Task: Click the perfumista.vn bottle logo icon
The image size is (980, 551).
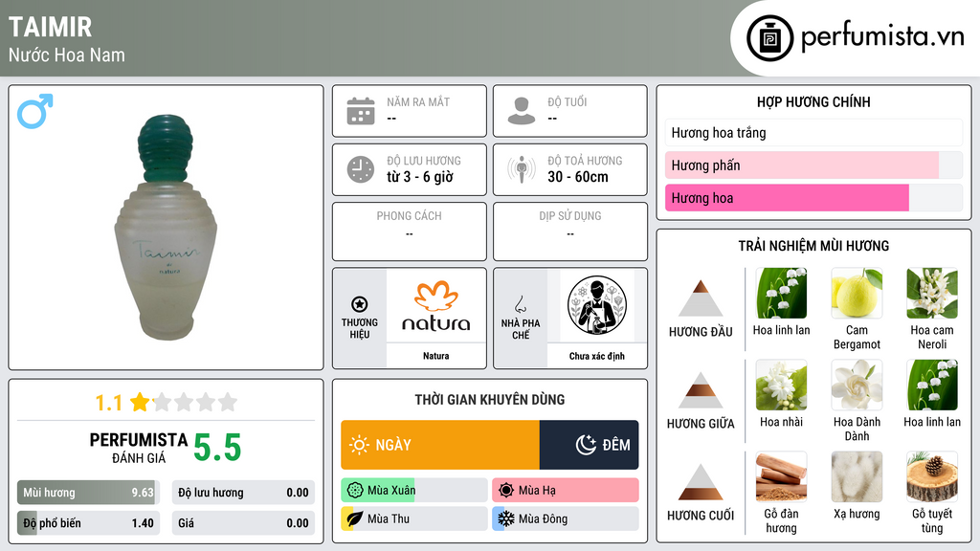Action: pos(769,38)
